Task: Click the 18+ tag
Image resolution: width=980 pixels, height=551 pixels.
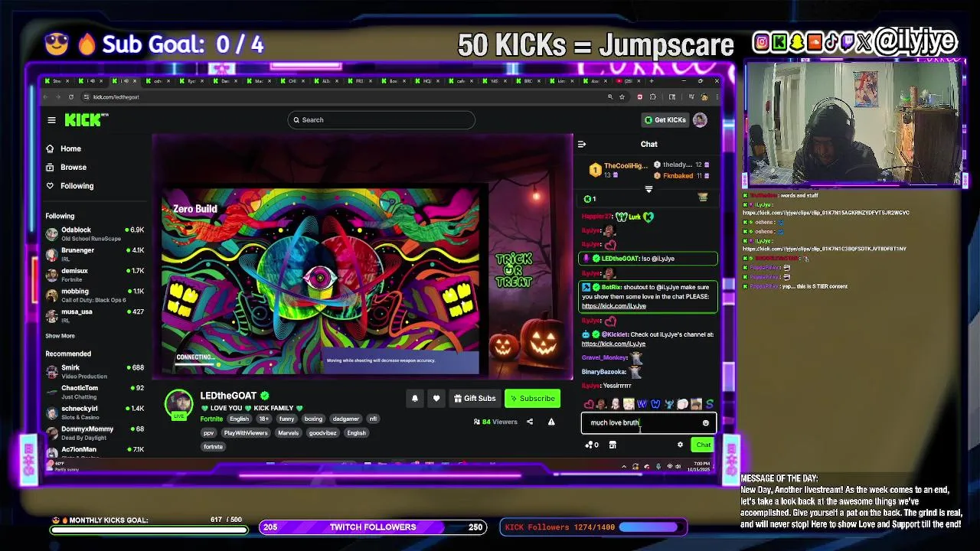Action: point(263,419)
